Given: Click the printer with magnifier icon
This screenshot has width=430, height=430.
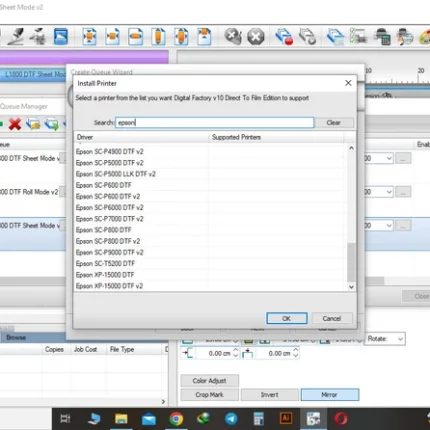Looking at the screenshot, I should coord(405,36).
